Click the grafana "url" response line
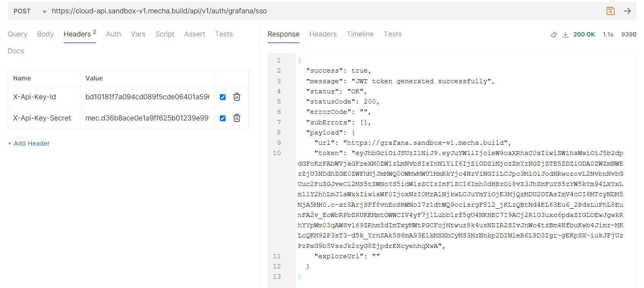Screen dimensions: 644x288 (412, 143)
